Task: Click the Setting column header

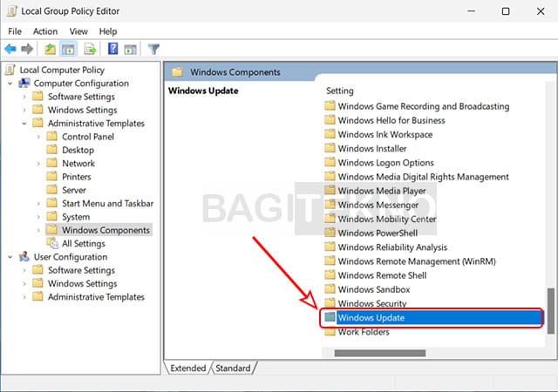Action: pyautogui.click(x=340, y=91)
